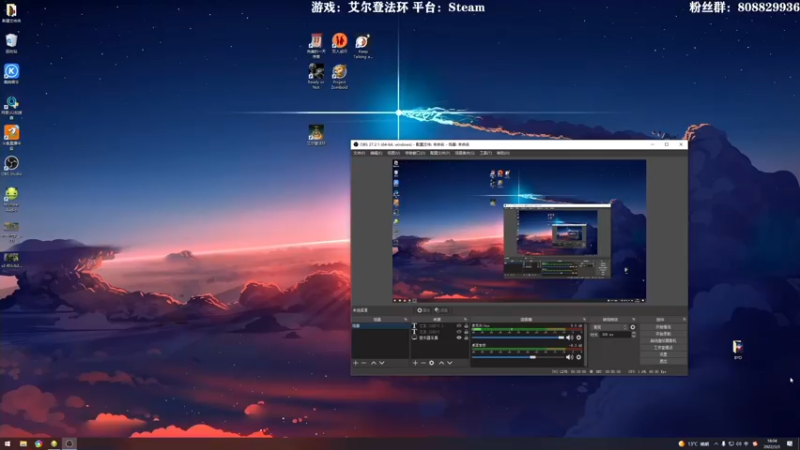Open Chrome from the taskbar

[x=38, y=443]
